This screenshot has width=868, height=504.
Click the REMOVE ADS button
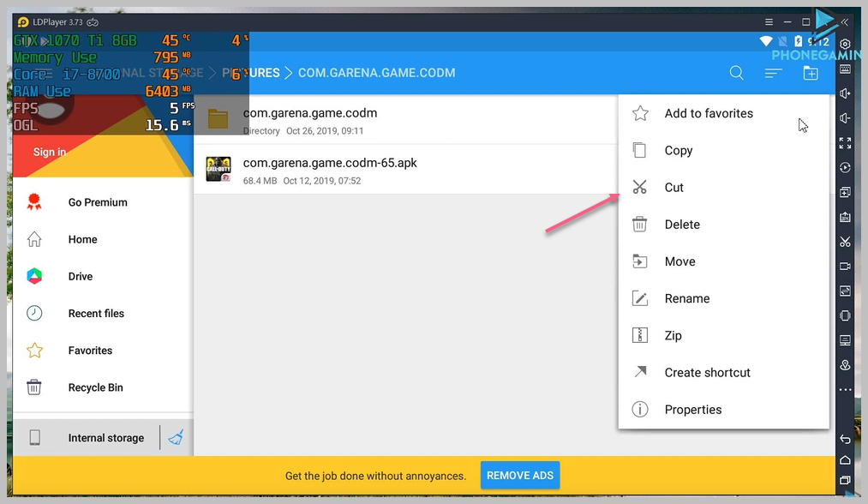(520, 475)
